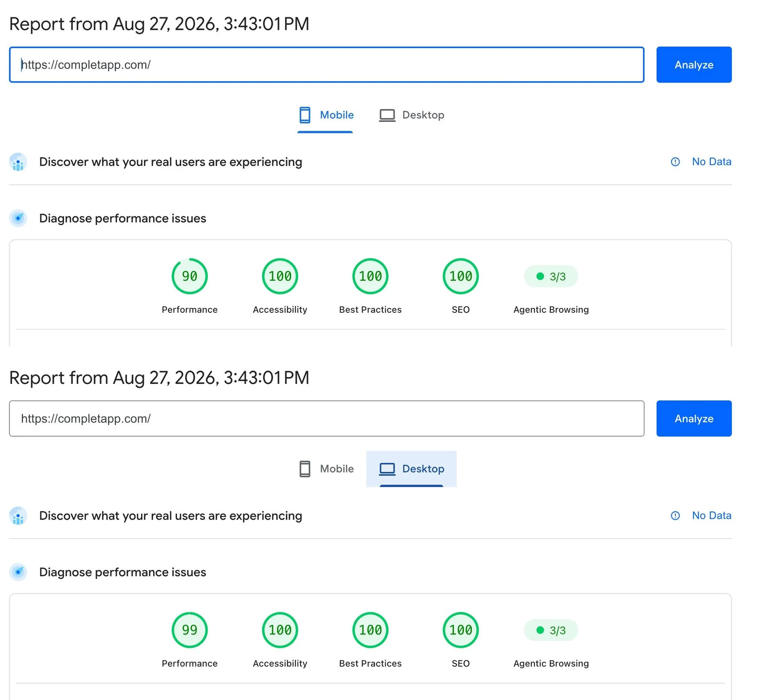Click the 3/3 Agentic Browsing badge in desktop report
This screenshot has width=762, height=700.
point(551,630)
